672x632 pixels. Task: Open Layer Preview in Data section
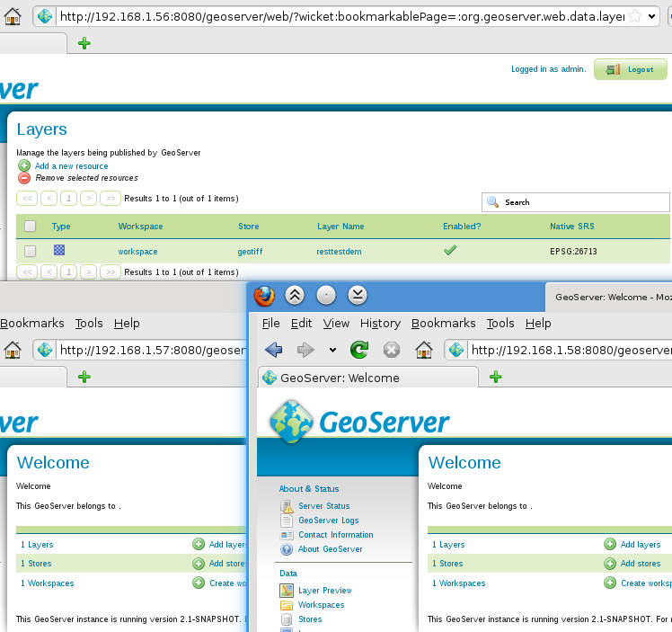tap(325, 591)
